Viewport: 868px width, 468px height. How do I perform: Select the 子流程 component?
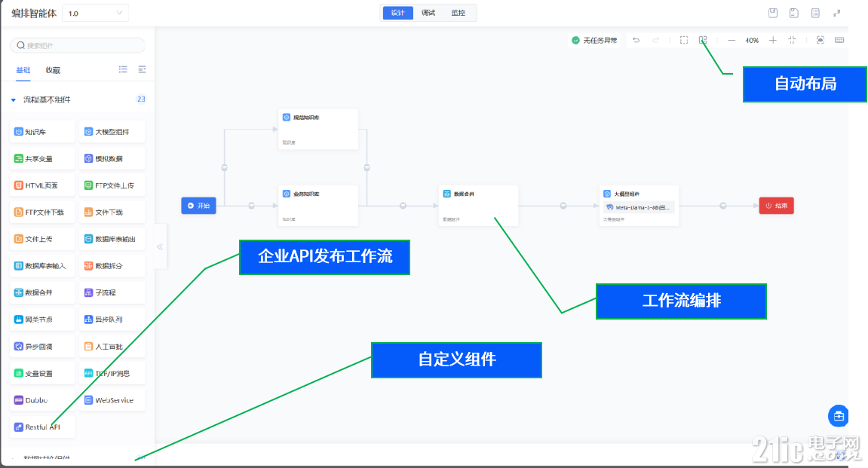tap(112, 292)
